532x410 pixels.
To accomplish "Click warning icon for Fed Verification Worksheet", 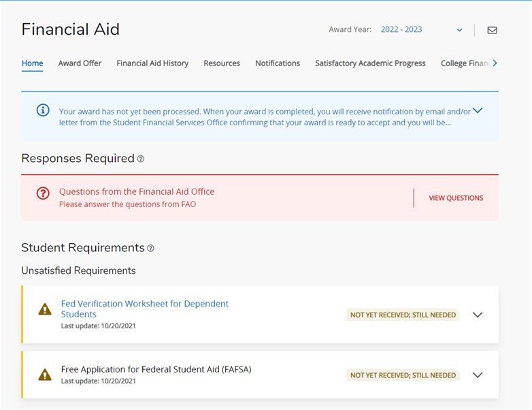I will coord(45,309).
